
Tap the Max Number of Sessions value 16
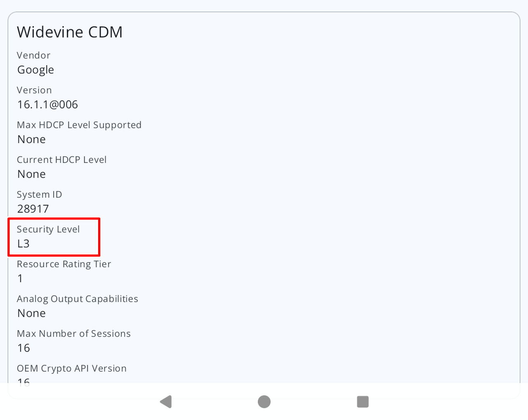point(24,348)
